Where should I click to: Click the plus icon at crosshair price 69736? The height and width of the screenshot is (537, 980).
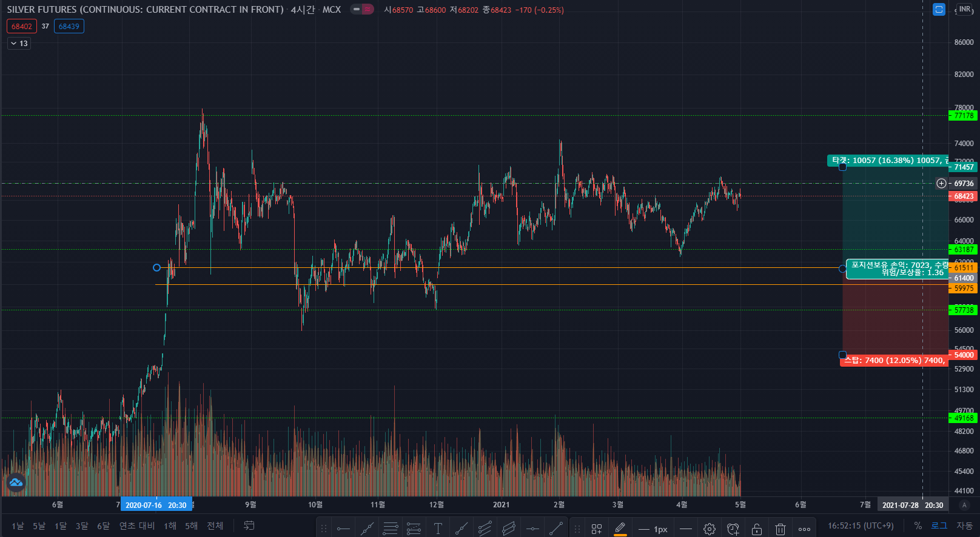tap(941, 183)
